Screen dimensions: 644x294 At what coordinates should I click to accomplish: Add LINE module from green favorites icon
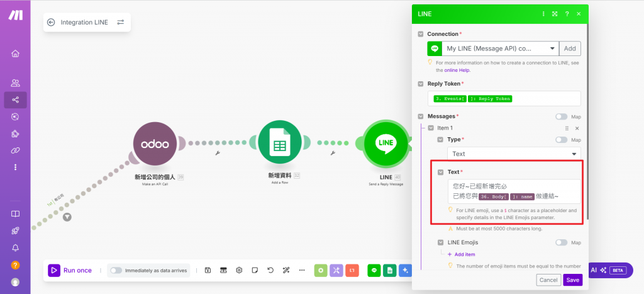pyautogui.click(x=374, y=270)
